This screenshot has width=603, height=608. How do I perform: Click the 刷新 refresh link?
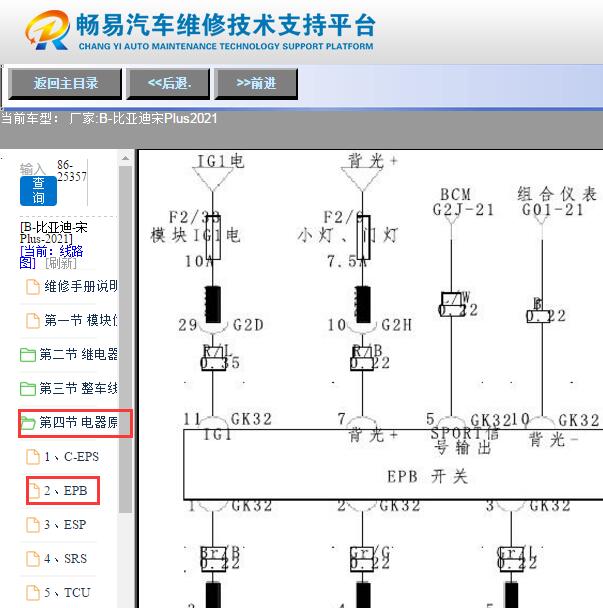coord(60,263)
